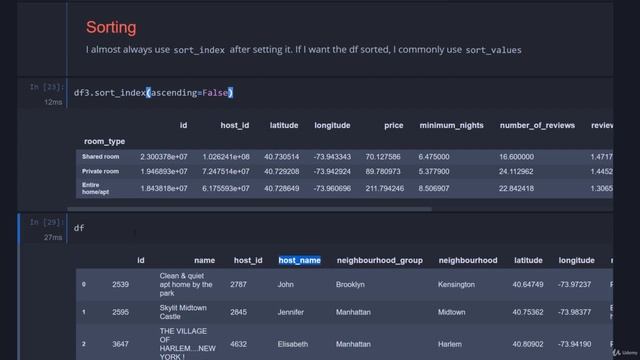Click the neighbourhood column header

(x=468, y=260)
